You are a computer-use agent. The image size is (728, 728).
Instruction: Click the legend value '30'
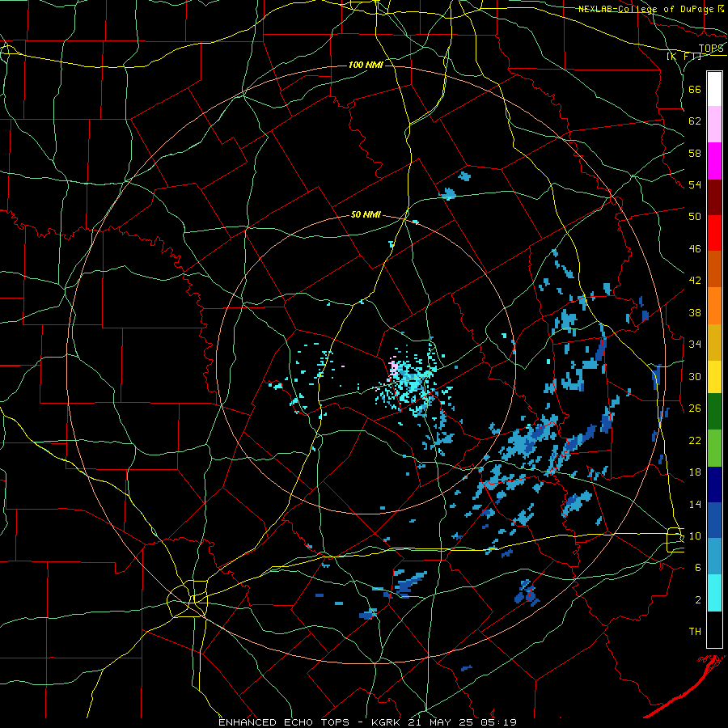[695, 376]
